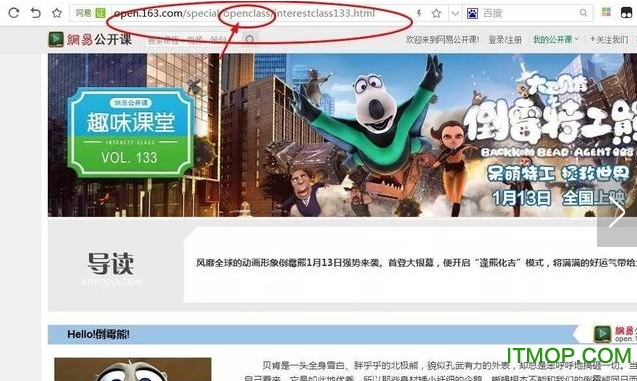Screen dimensions: 637x381
Task: Click the intro text starting 风靡全球的动画形象
Action: tap(416, 263)
